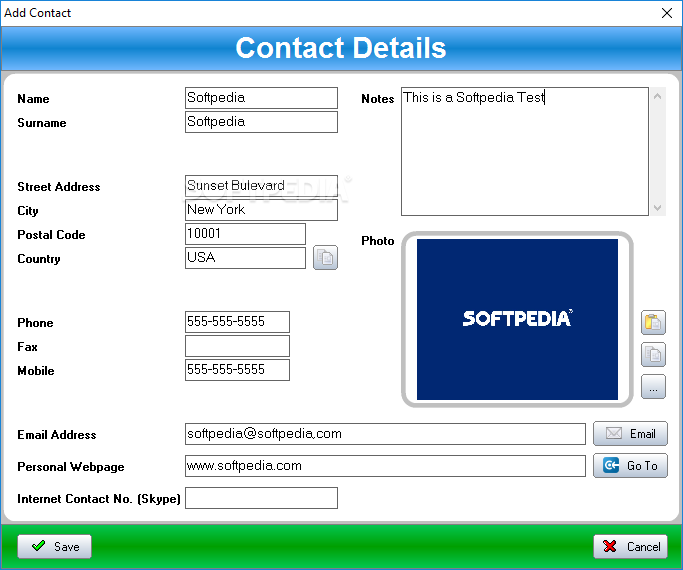The height and width of the screenshot is (570, 683).
Task: Click the Street Address label
Action: [x=59, y=187]
